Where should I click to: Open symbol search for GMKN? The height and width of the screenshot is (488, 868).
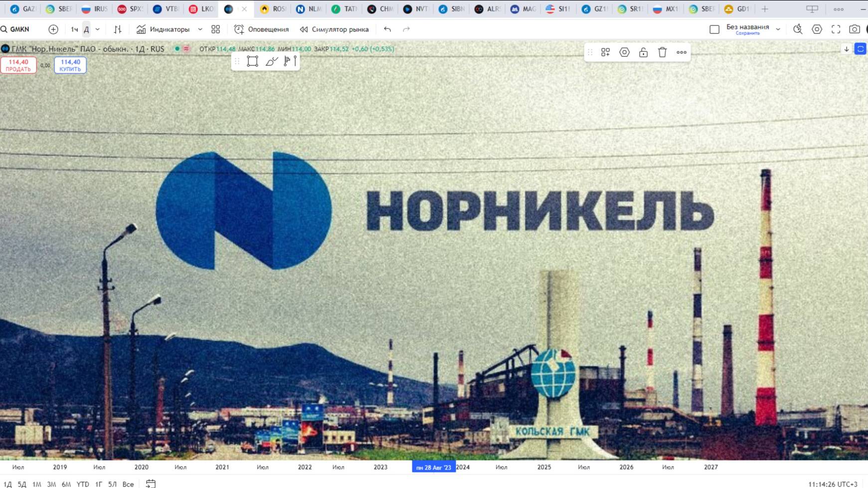coord(15,29)
